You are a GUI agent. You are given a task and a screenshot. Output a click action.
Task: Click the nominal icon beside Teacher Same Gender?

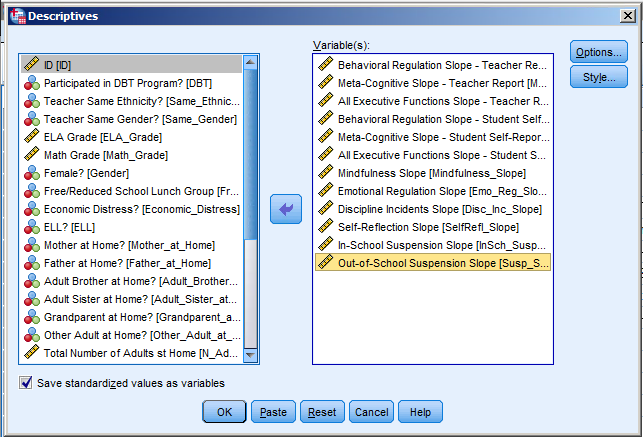coord(32,119)
